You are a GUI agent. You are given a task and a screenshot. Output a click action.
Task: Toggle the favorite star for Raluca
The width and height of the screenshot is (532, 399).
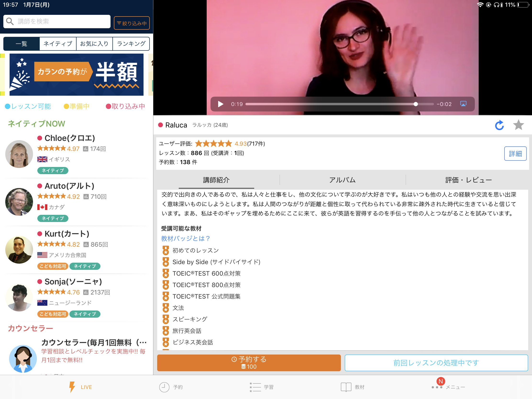tap(518, 125)
